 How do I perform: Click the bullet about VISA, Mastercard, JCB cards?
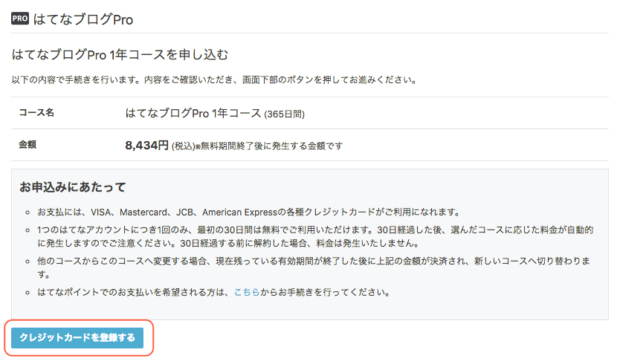(249, 212)
